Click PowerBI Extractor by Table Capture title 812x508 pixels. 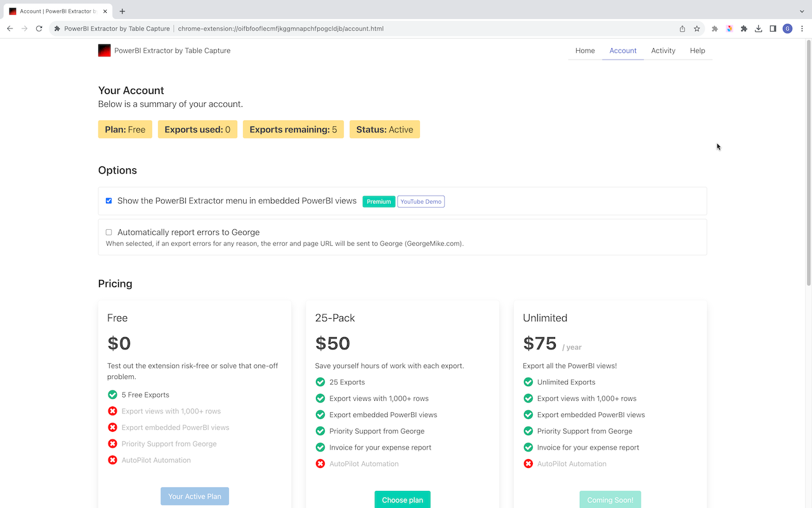point(173,51)
